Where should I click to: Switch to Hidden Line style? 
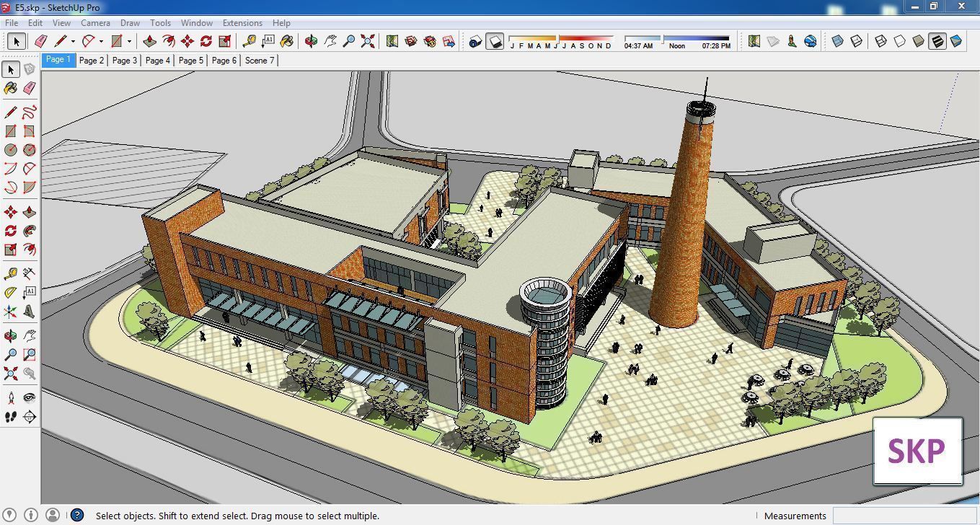[900, 41]
